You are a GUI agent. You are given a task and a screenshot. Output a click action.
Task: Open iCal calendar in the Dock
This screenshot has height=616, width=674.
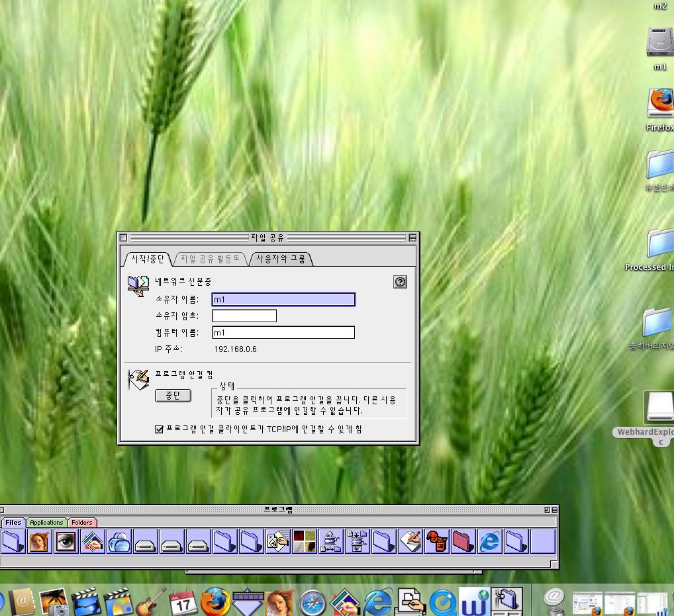(x=183, y=601)
